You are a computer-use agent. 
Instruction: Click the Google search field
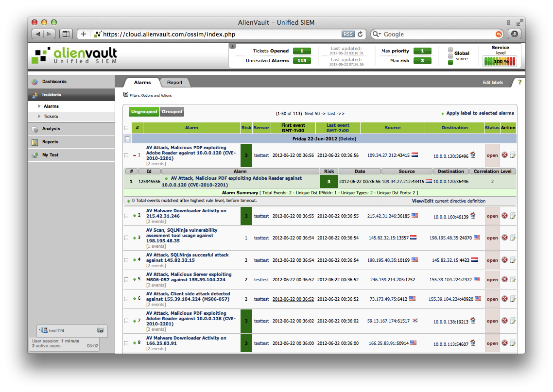437,34
